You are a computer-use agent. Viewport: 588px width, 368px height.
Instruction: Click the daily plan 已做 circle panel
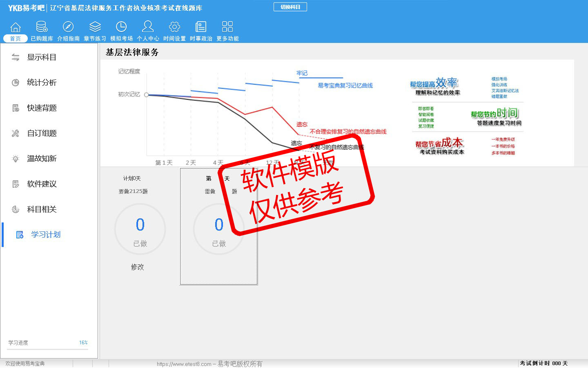(x=219, y=229)
